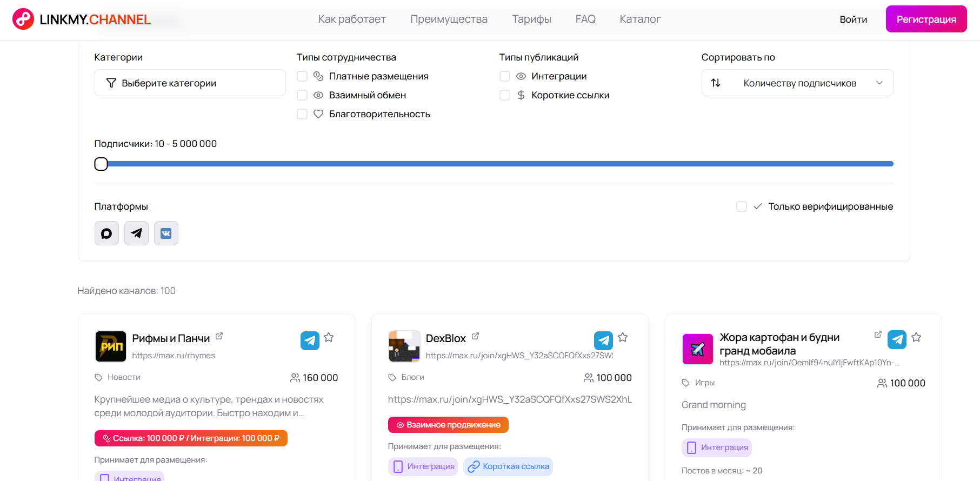The width and height of the screenshot is (980, 481).
Task: Check the Взаимный обмен option
Action: click(x=302, y=95)
